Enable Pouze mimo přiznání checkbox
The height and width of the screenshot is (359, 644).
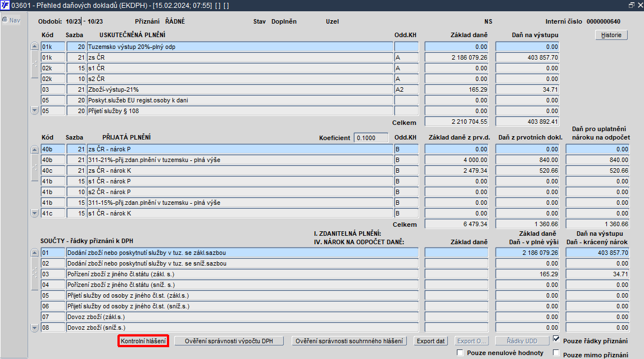(556, 353)
